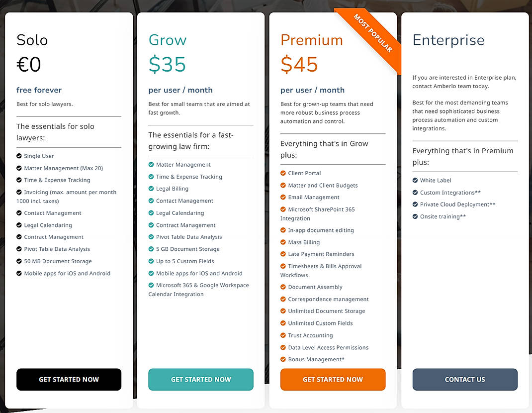Click the checkmark next to Matter Management in Grow
The height and width of the screenshot is (413, 532).
click(152, 164)
